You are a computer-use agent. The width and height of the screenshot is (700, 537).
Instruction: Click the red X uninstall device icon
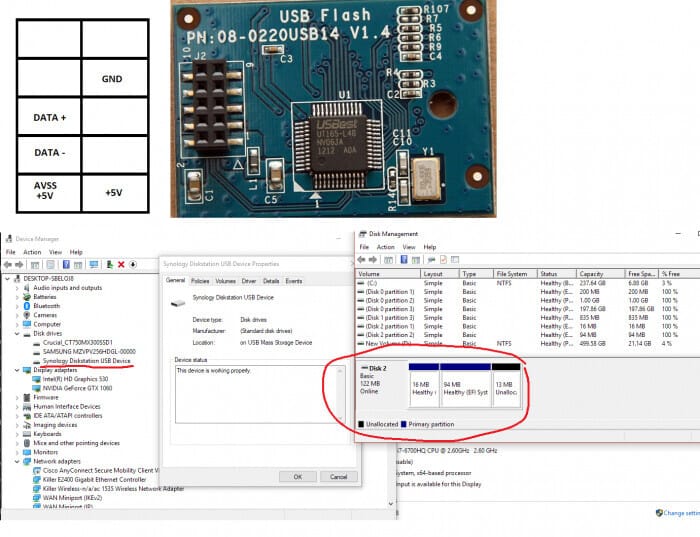point(121,264)
